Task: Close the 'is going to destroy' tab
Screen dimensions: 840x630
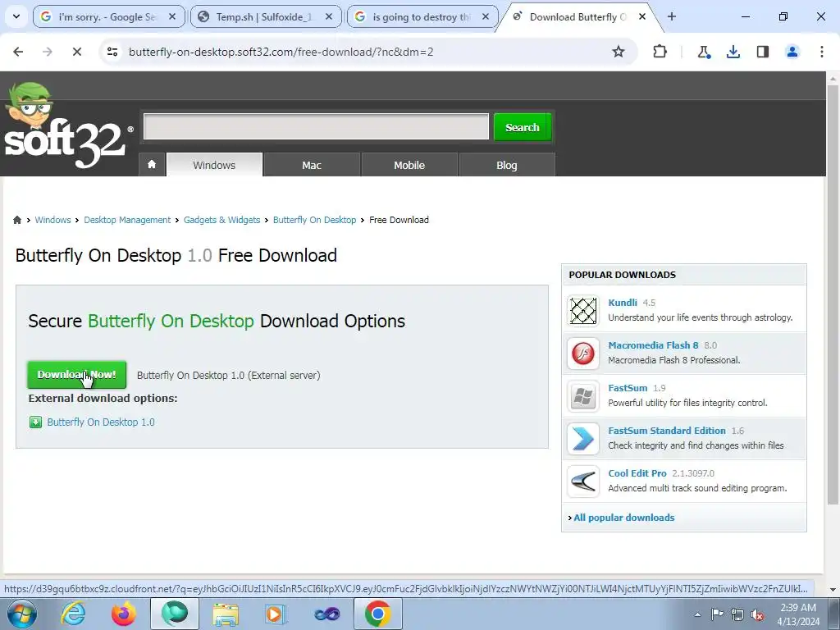Action: (486, 16)
